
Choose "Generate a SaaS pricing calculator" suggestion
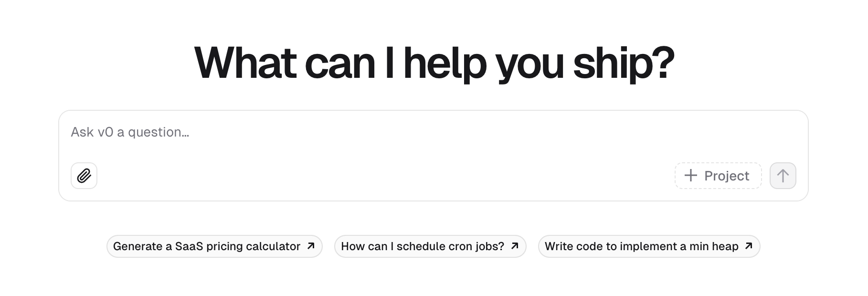pos(206,246)
